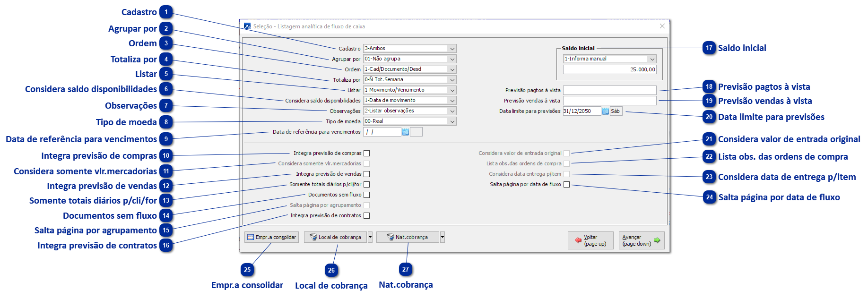Enable Integra previsão de contratos checkbox

(367, 215)
